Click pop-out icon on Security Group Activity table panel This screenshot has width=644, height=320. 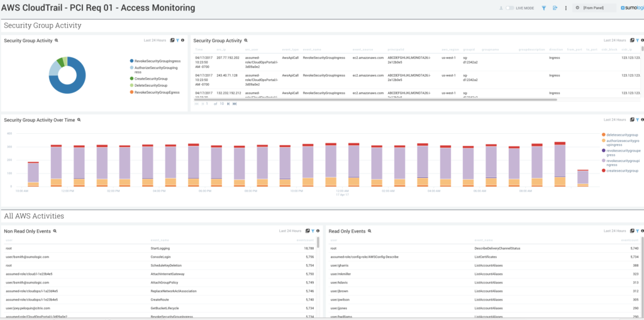(x=632, y=40)
